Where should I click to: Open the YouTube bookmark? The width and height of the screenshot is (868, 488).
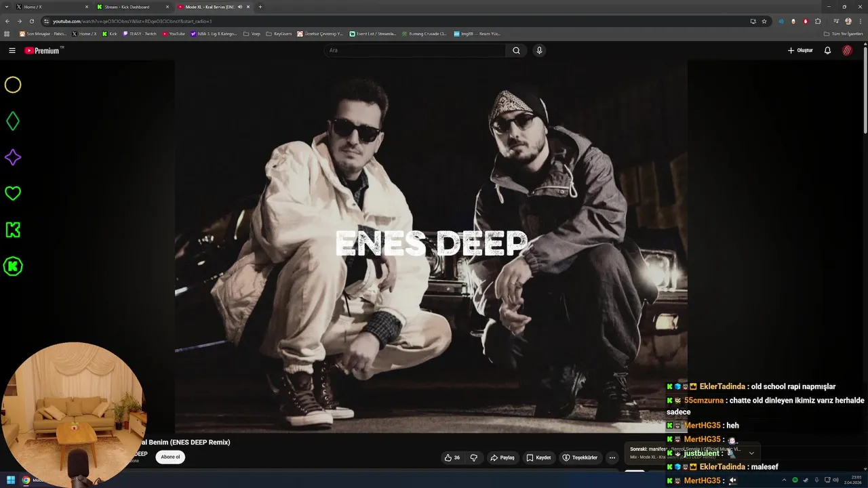174,33
